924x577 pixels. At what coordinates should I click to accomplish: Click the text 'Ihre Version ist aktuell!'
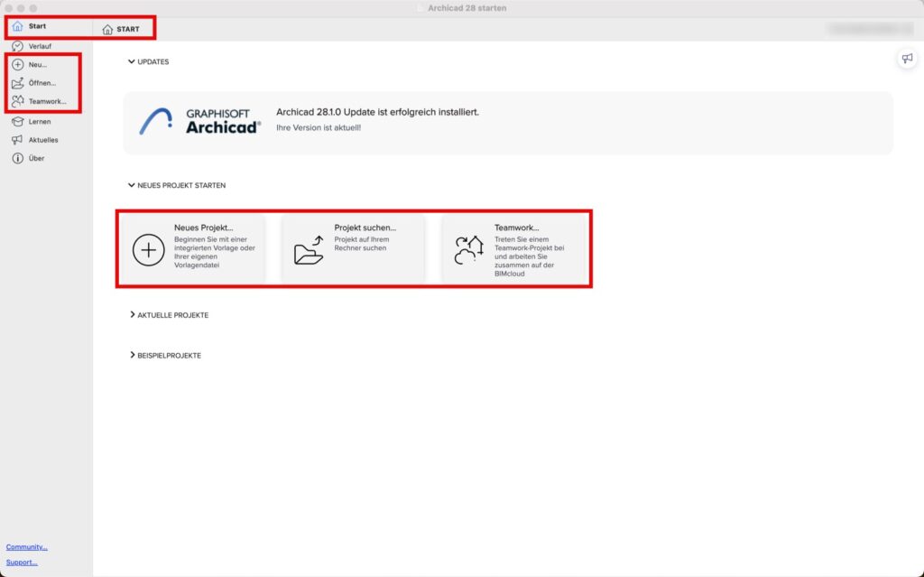coord(319,127)
